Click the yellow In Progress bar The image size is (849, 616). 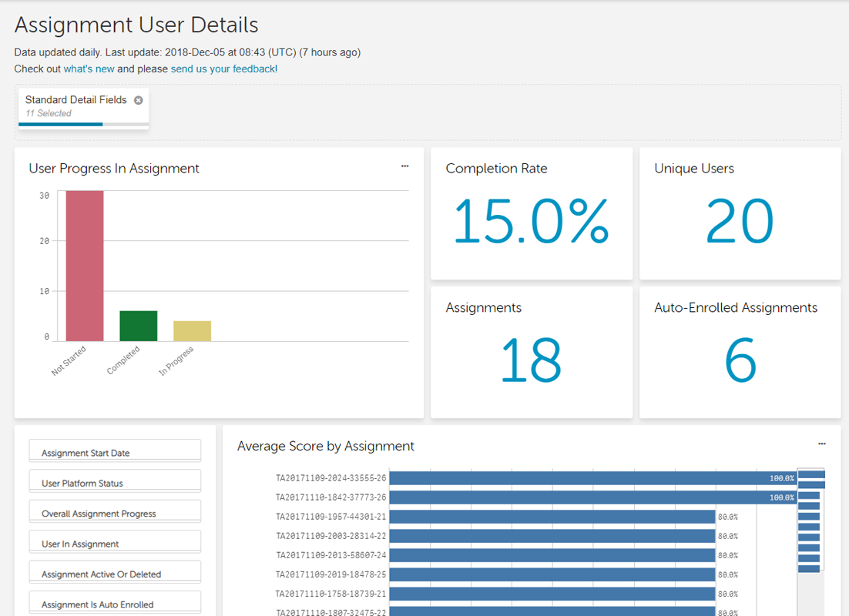[192, 331]
